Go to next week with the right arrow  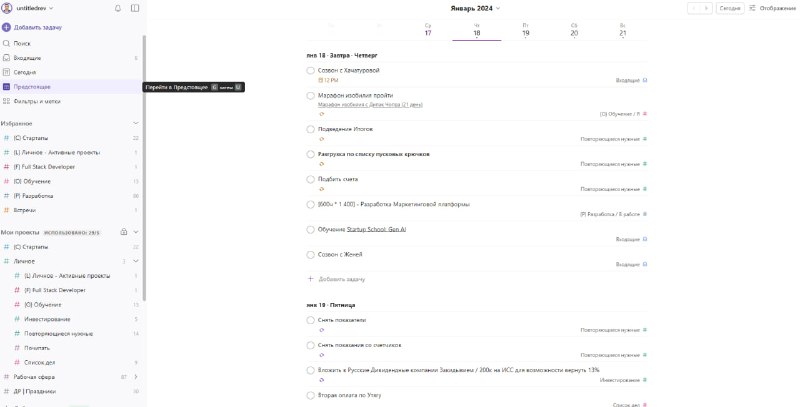[708, 8]
